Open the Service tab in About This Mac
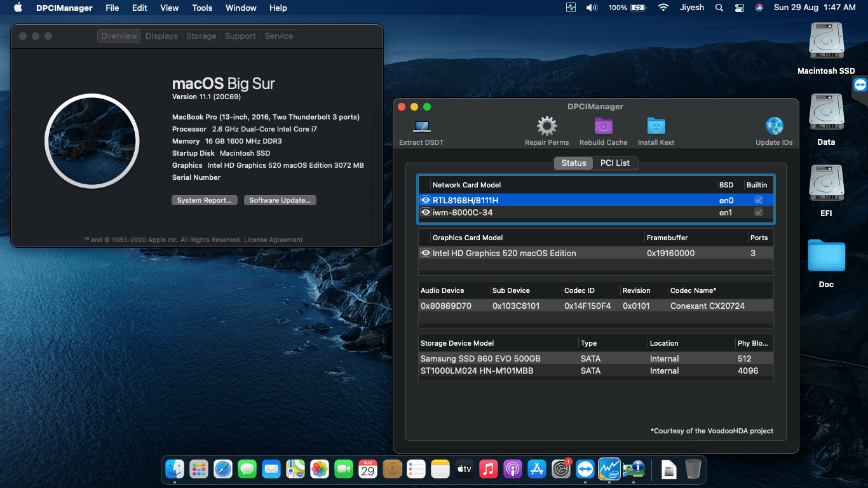868x488 pixels. 279,36
